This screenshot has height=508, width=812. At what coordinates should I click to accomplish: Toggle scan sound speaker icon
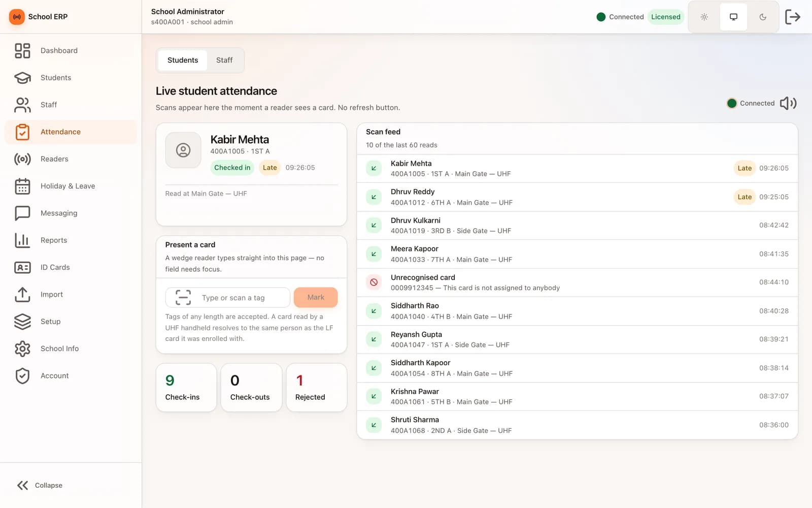coord(788,103)
